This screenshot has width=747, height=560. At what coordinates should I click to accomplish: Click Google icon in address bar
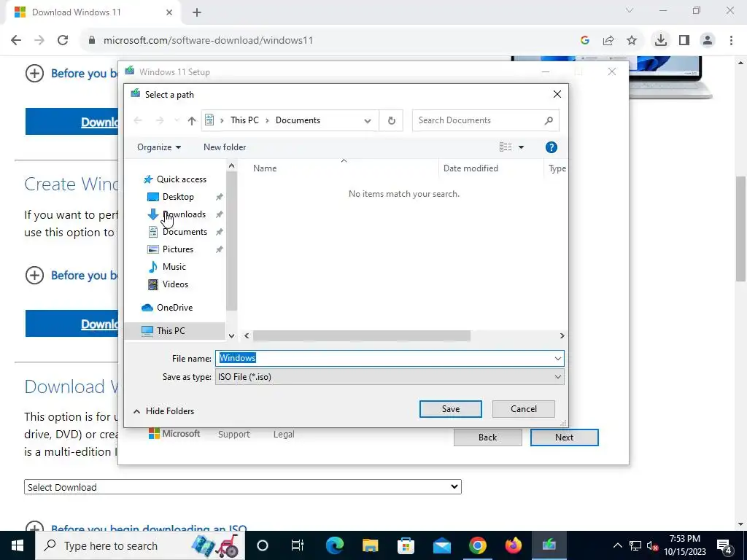(585, 41)
